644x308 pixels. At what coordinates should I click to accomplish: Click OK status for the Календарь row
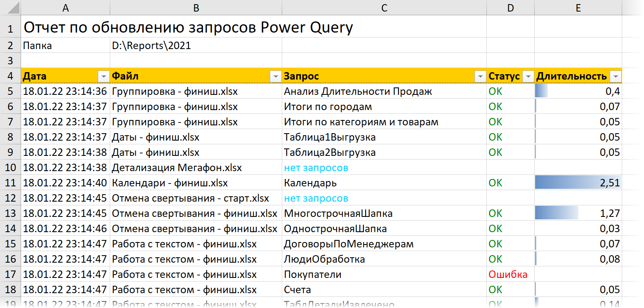coord(510,183)
